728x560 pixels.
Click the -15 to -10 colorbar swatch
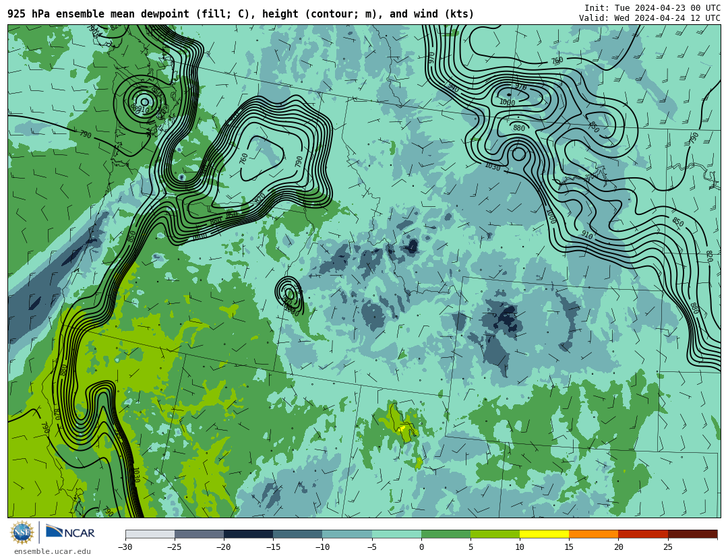click(x=298, y=534)
